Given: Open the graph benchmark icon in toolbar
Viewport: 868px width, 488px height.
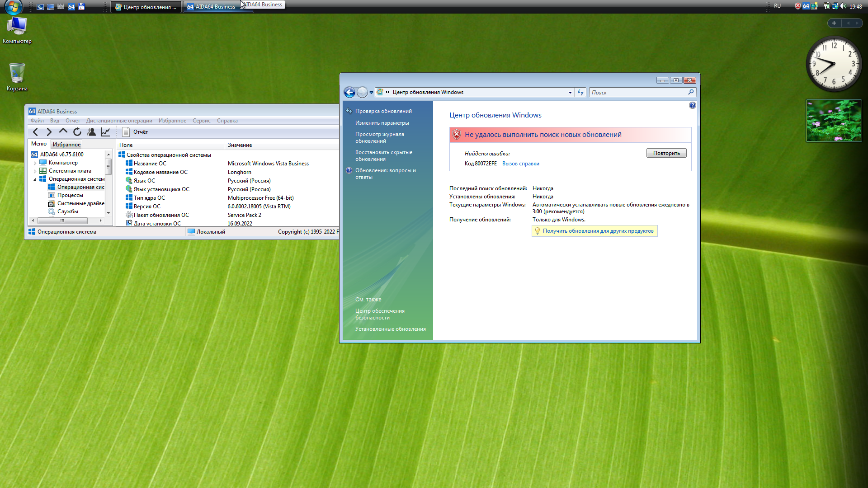Looking at the screenshot, I should [105, 132].
